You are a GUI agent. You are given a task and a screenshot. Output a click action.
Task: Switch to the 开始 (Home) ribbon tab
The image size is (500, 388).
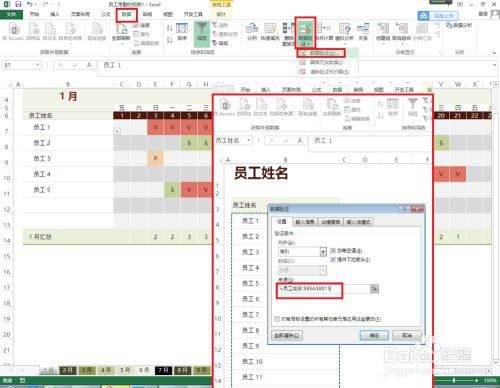34,14
